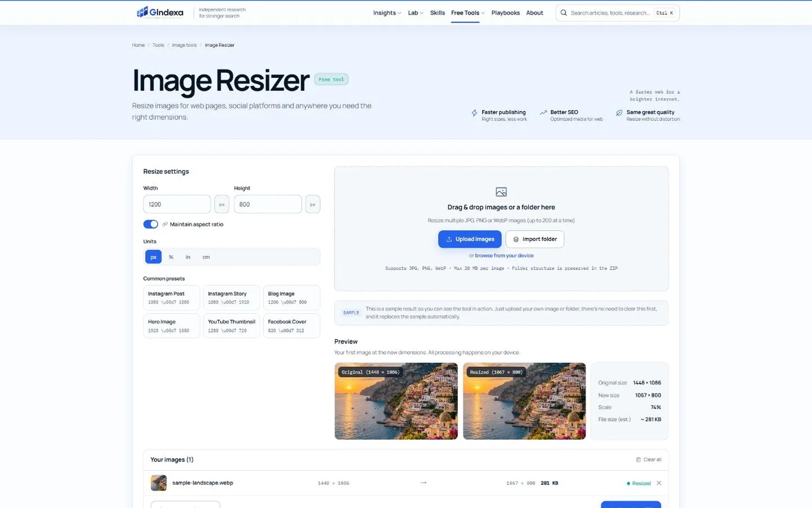Open the Playbooks nav item
The image size is (812, 508).
point(505,12)
